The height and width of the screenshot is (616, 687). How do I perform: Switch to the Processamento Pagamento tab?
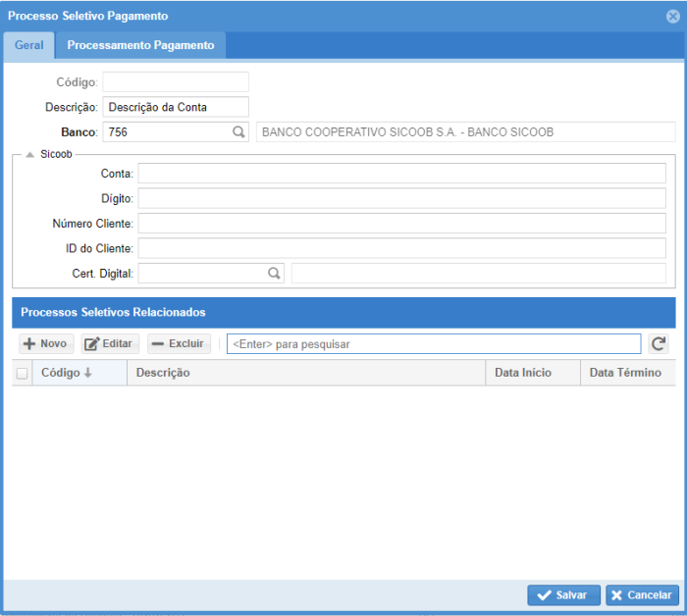pos(140,45)
